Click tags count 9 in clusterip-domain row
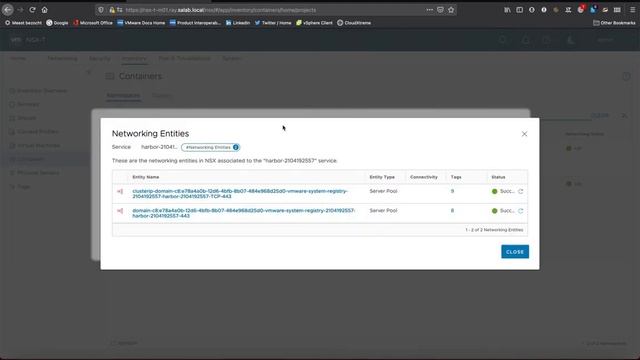Viewport: 640px width, 360px height. (452, 191)
